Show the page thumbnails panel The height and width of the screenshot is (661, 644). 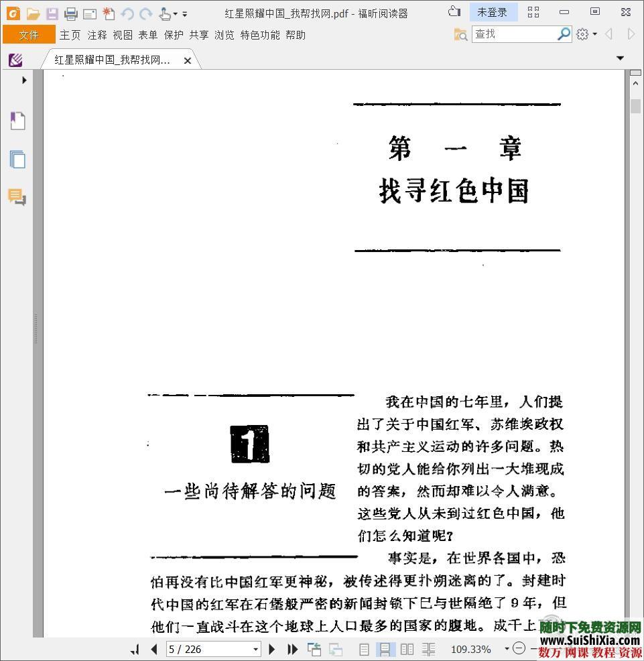(17, 160)
